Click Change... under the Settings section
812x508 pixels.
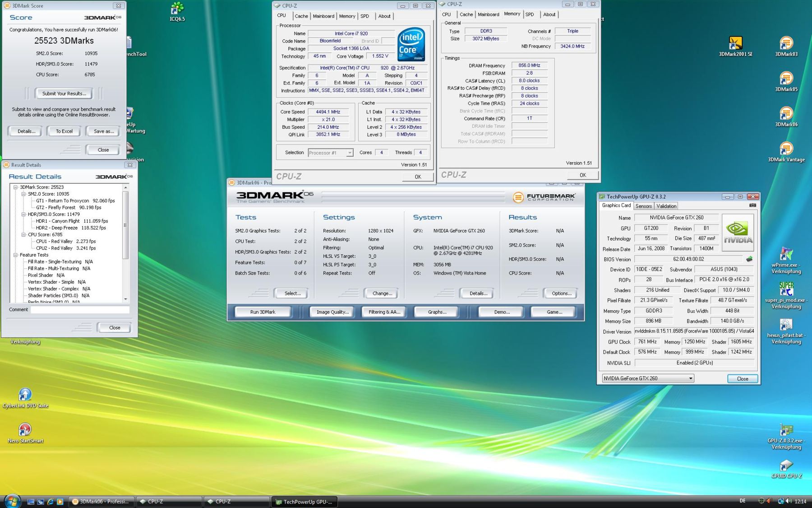(x=382, y=293)
